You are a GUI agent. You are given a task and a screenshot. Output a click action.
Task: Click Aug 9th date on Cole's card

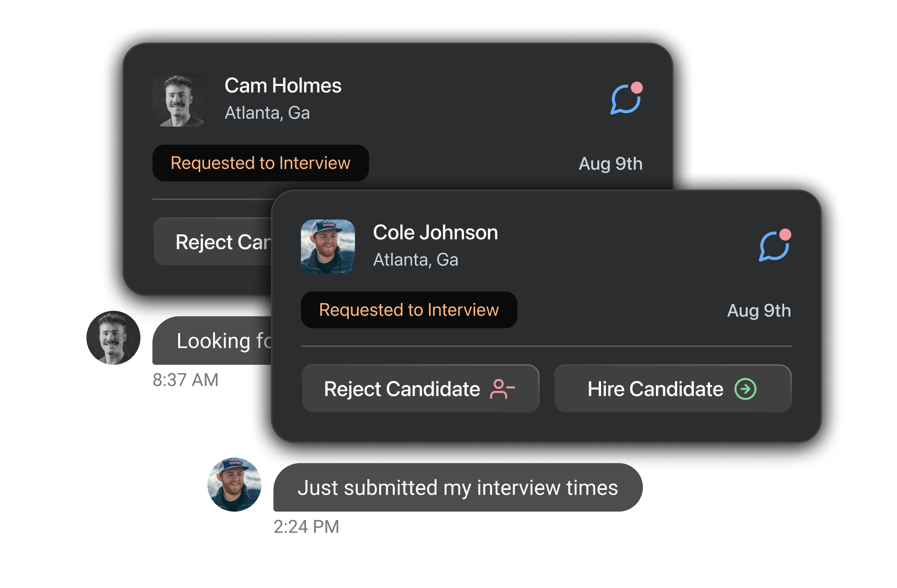759,311
